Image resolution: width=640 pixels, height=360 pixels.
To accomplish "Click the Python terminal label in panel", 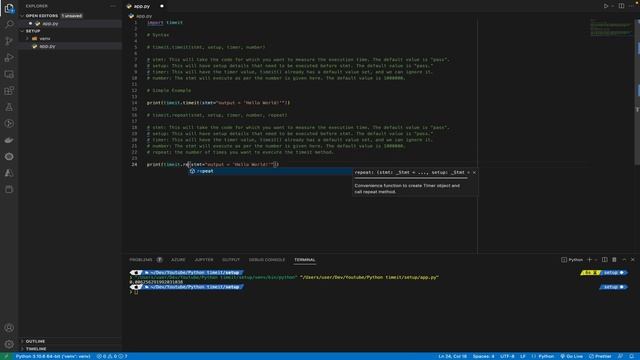I will tap(572, 260).
